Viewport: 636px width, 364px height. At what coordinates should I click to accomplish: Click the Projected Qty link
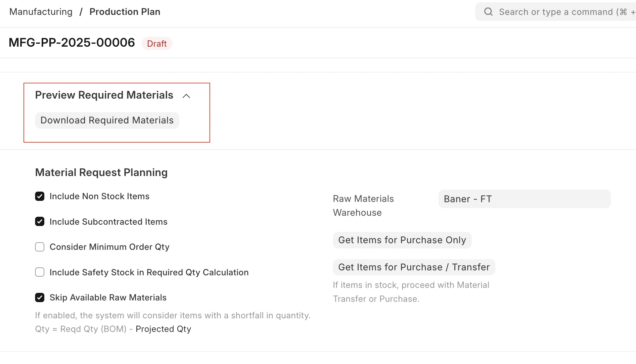(x=163, y=329)
